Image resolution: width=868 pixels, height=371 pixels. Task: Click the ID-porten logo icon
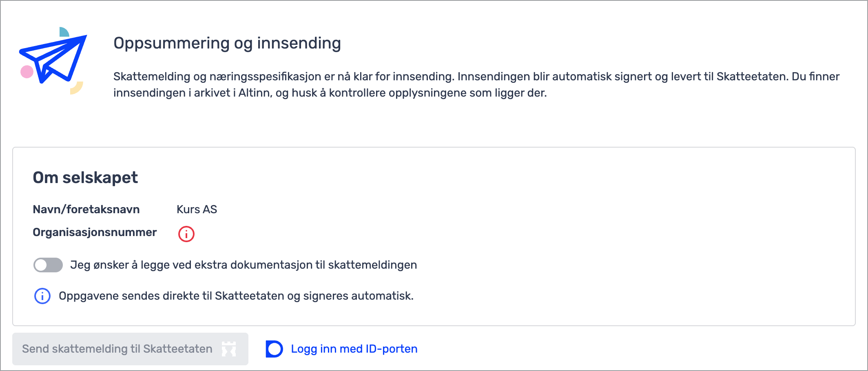point(274,349)
